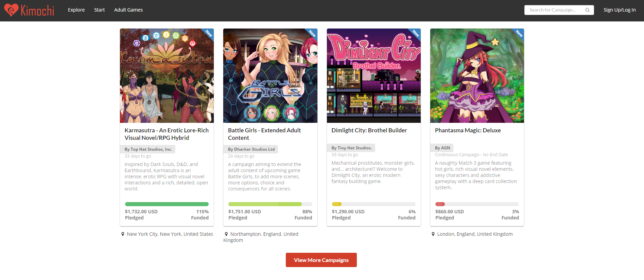The width and height of the screenshot is (644, 280).
Task: Open the Karmasutra campaign thumbnail
Action: tap(167, 76)
